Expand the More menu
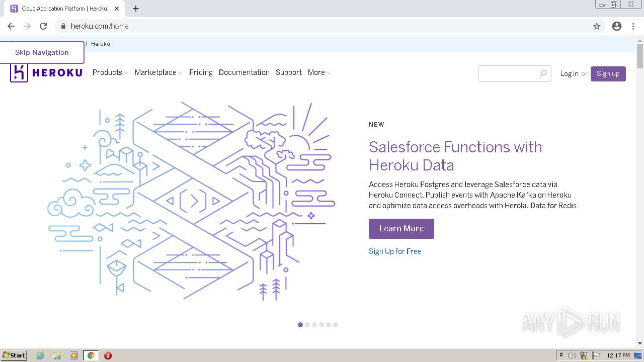644x362 pixels. point(319,72)
